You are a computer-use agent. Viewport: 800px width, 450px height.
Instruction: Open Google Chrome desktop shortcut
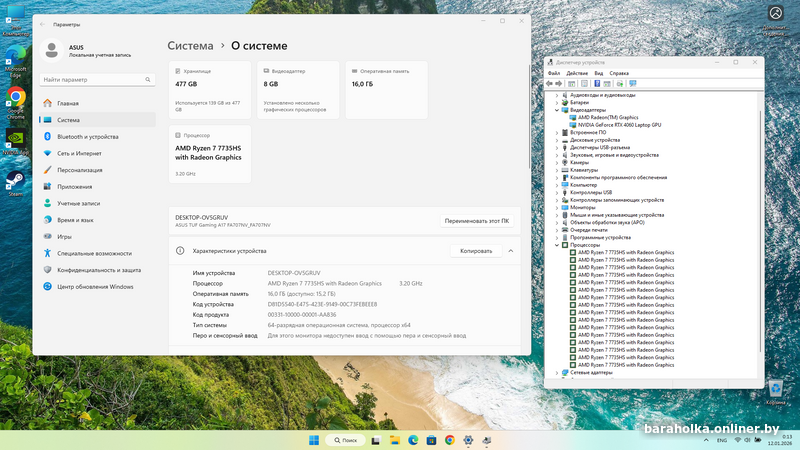click(x=15, y=98)
